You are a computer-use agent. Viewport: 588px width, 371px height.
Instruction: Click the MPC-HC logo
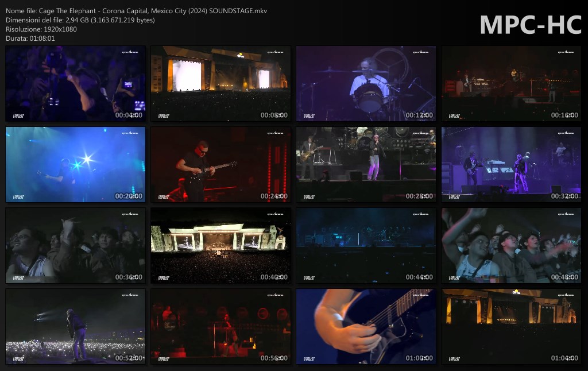tap(530, 25)
